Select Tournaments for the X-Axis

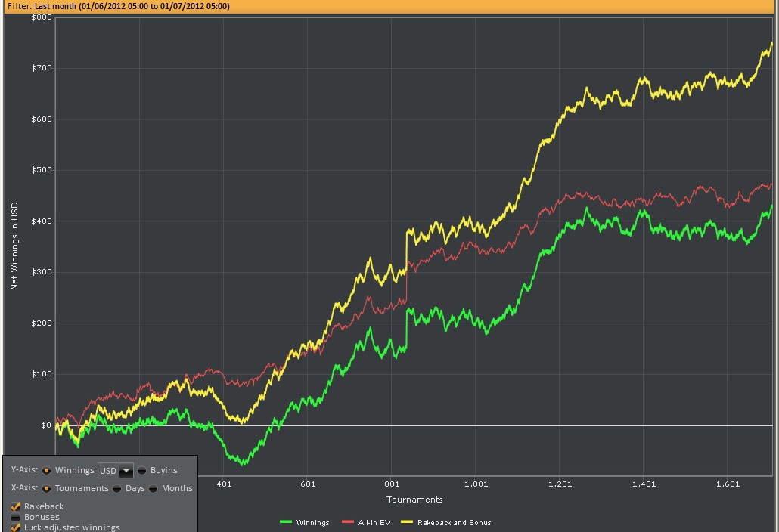pos(47,488)
